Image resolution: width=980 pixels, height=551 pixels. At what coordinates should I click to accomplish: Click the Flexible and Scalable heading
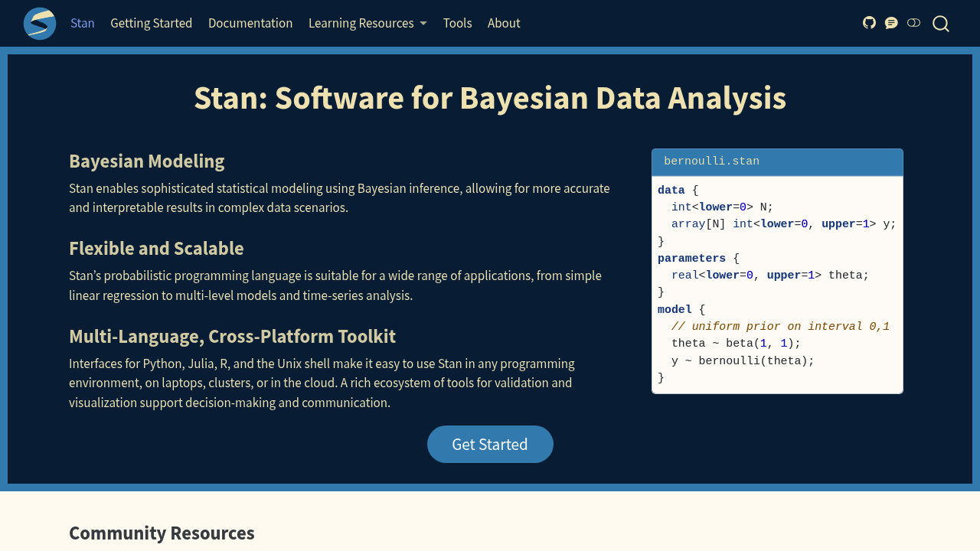coord(156,249)
